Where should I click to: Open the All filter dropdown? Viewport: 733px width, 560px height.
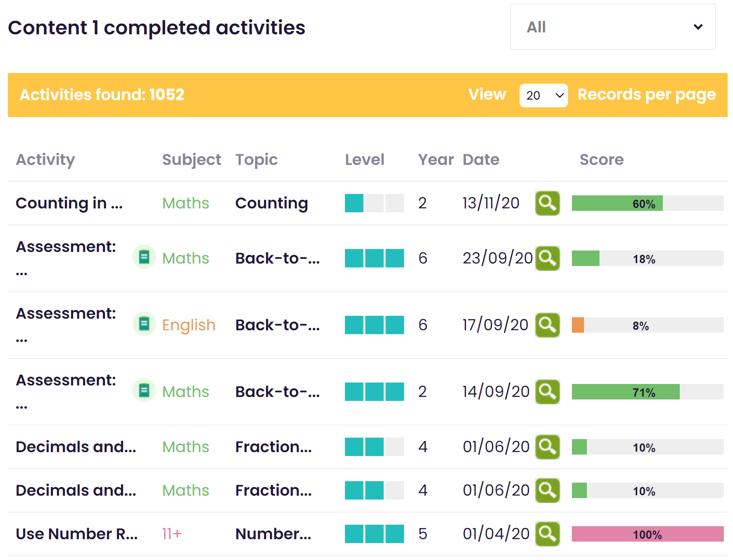pos(613,27)
